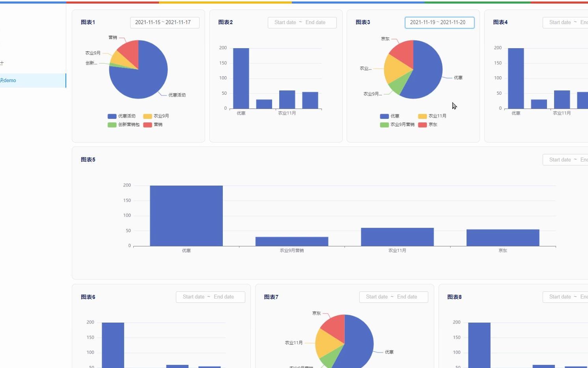Open the 图表8 Start date picker

pyautogui.click(x=560, y=297)
